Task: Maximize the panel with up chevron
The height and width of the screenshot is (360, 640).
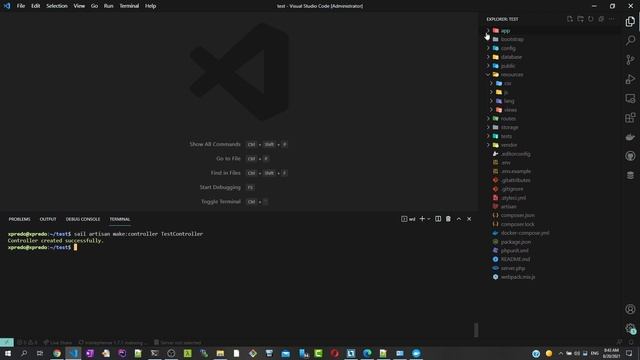Action: tap(459, 219)
